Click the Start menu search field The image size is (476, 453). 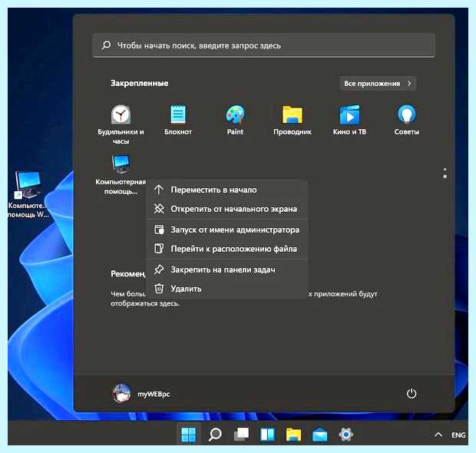coord(263,45)
